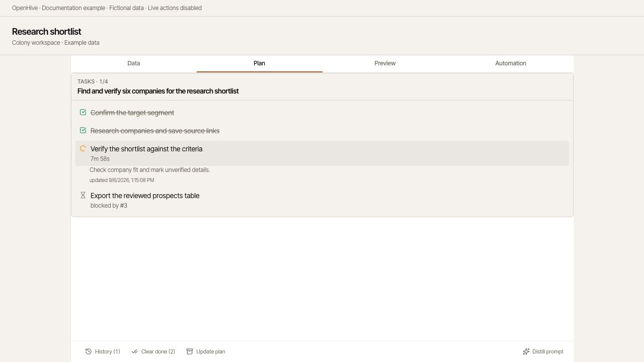Click Distill prompt
The height and width of the screenshot is (362, 644).
pos(543,351)
